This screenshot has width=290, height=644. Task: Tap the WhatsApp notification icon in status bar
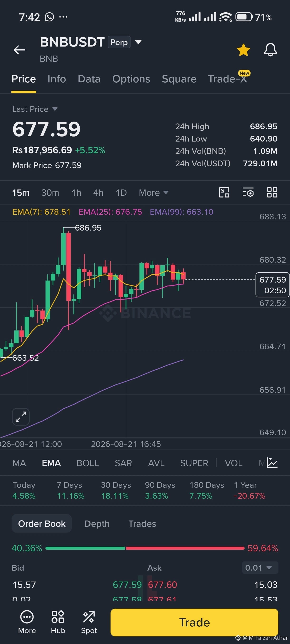point(49,17)
